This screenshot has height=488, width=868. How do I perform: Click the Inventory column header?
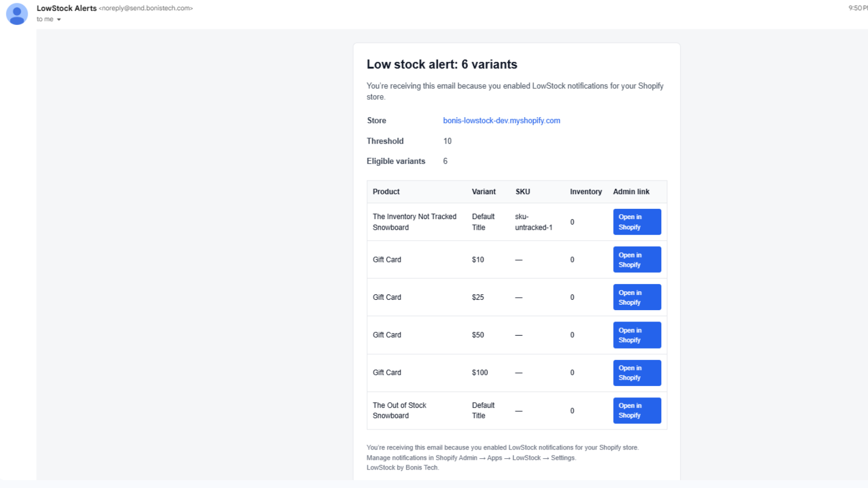click(x=585, y=191)
